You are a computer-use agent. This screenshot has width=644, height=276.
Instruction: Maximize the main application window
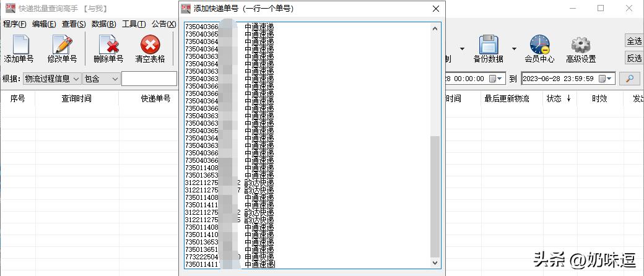(x=601, y=8)
